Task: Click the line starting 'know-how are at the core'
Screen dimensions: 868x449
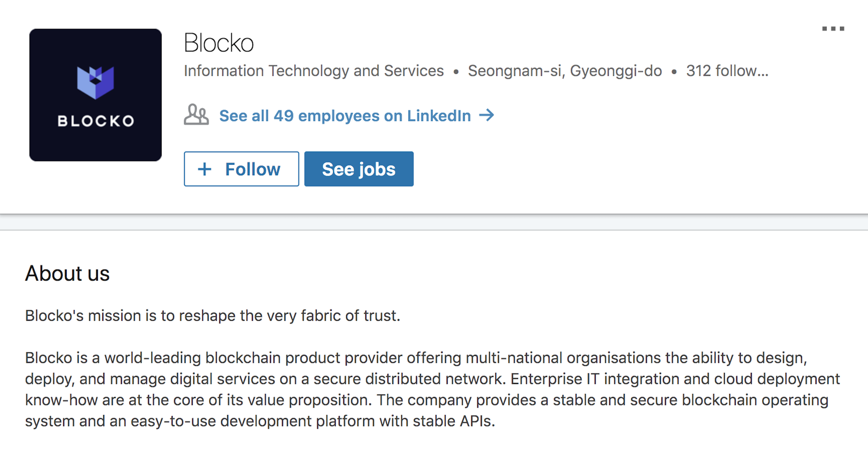Action: [427, 400]
